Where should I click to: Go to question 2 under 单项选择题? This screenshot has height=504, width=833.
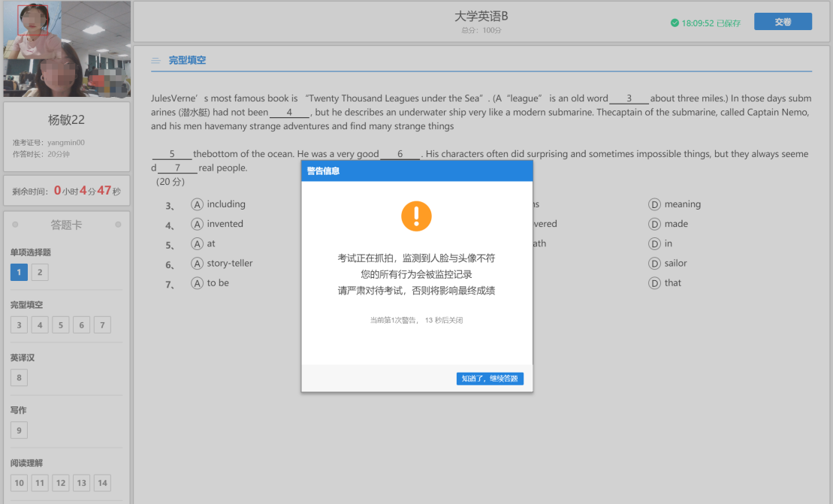click(40, 272)
